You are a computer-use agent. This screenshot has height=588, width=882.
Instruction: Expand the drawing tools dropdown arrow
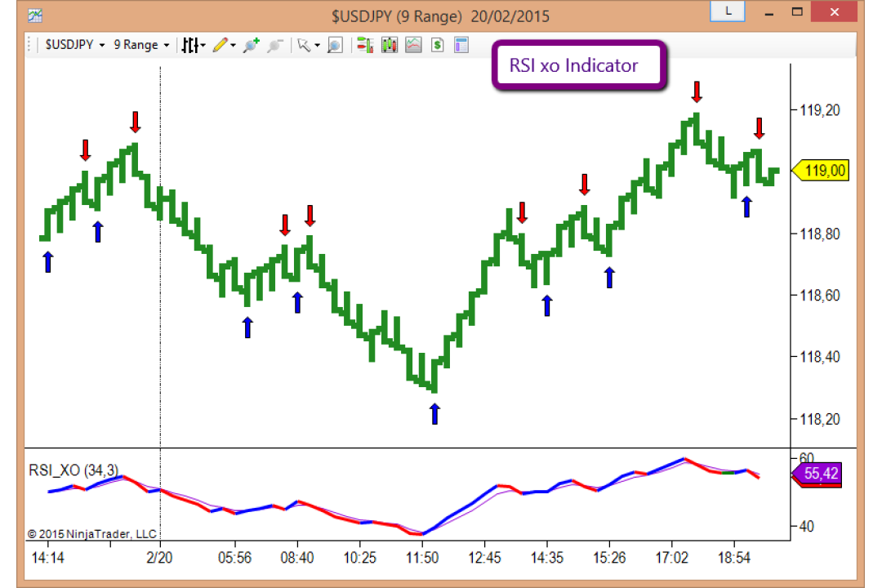pos(233,46)
